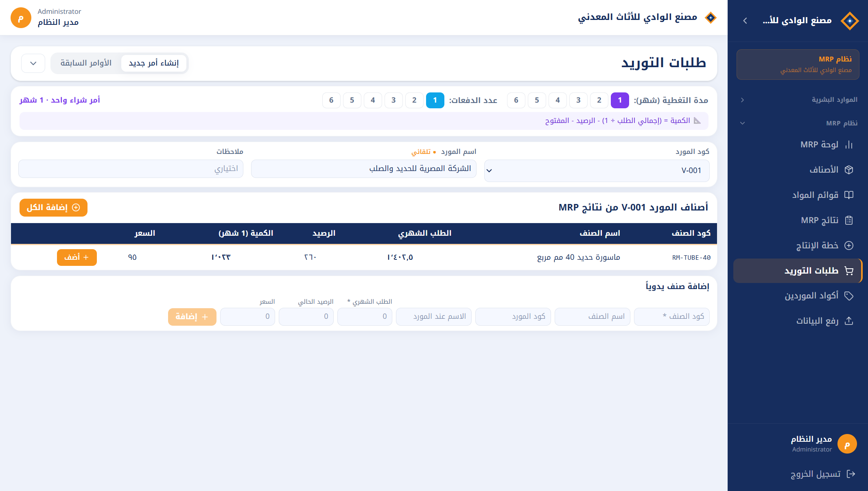Set عدد الدفعات to 4
This screenshot has width=868, height=491.
373,100
